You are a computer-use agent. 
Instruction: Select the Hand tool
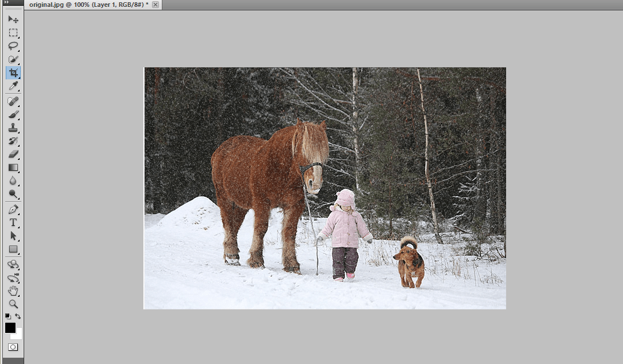[13, 291]
